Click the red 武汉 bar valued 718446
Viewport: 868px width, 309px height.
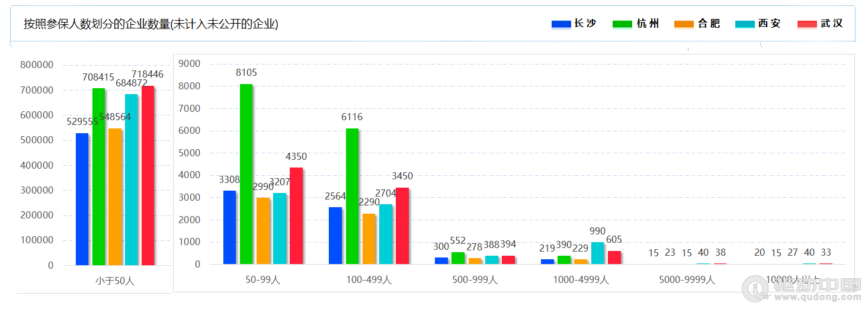(148, 176)
